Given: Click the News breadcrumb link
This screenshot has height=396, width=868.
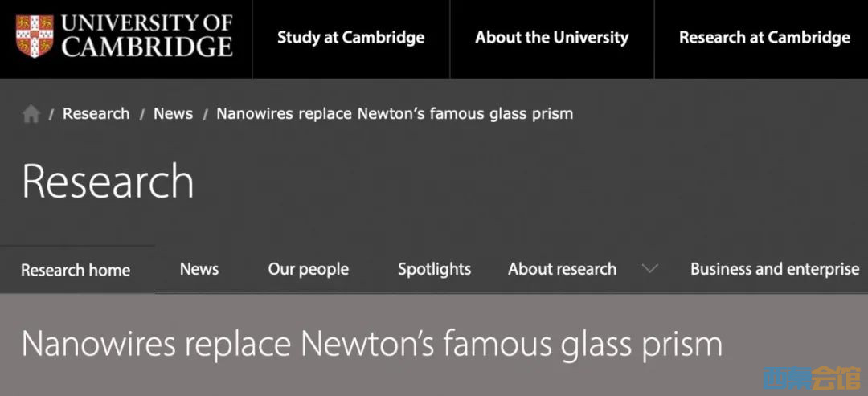Looking at the screenshot, I should (173, 113).
